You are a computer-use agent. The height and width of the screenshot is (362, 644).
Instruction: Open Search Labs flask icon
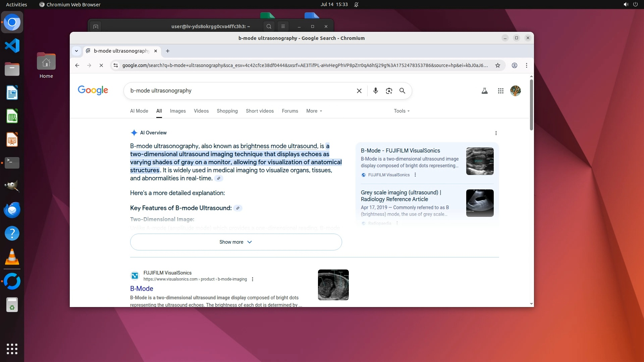pyautogui.click(x=484, y=91)
